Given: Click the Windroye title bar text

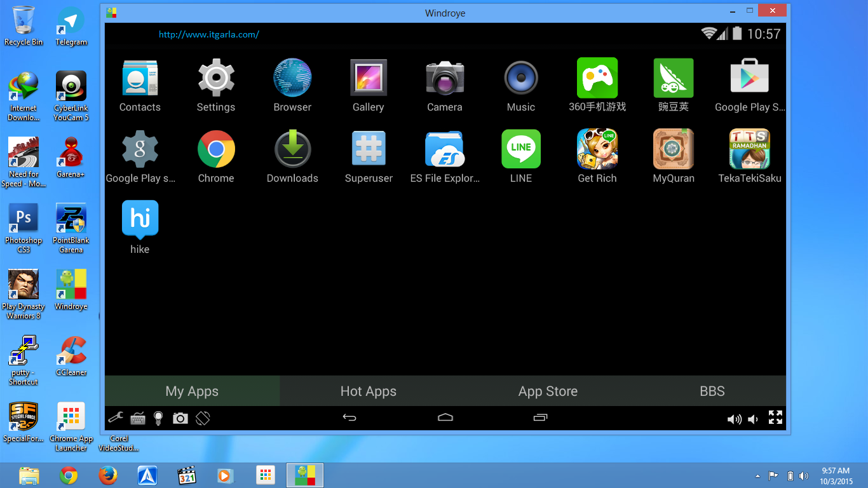Looking at the screenshot, I should click(445, 13).
